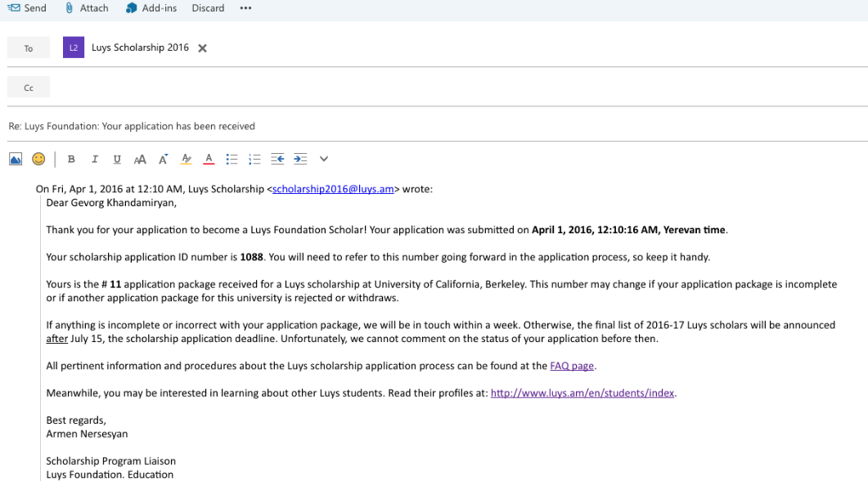Decrease paragraph indent

click(277, 160)
